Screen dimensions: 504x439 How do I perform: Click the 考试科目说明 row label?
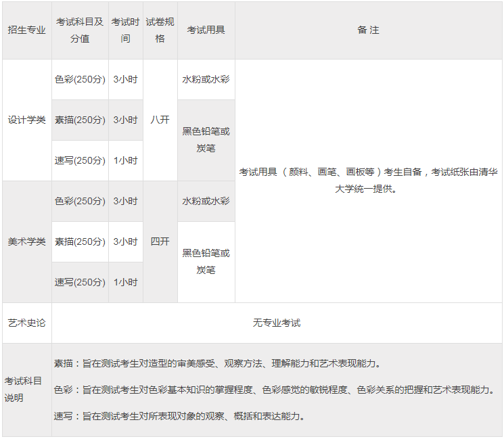26,390
